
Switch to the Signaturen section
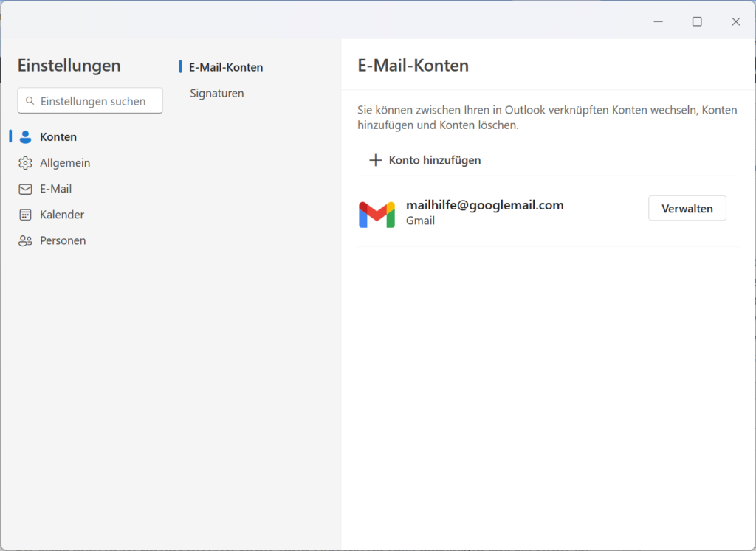pyautogui.click(x=217, y=93)
